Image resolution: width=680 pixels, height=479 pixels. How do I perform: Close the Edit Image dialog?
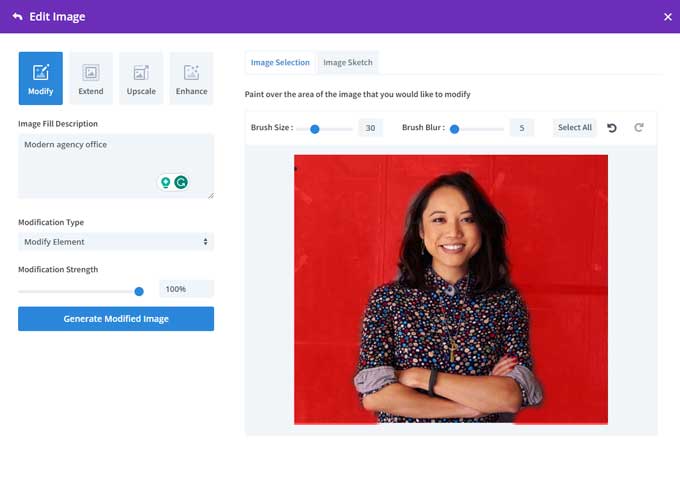click(x=667, y=17)
